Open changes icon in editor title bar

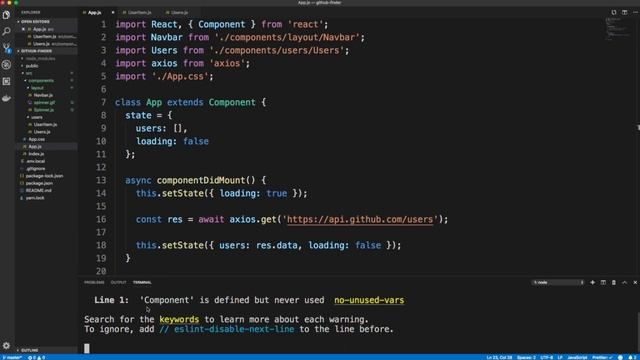click(613, 12)
